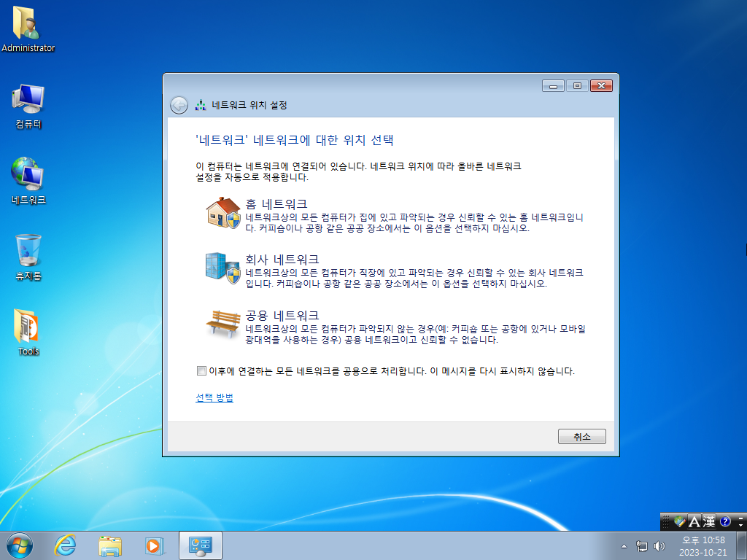747x560 pixels.
Task: Open Windows Explorer from taskbar
Action: (109, 545)
